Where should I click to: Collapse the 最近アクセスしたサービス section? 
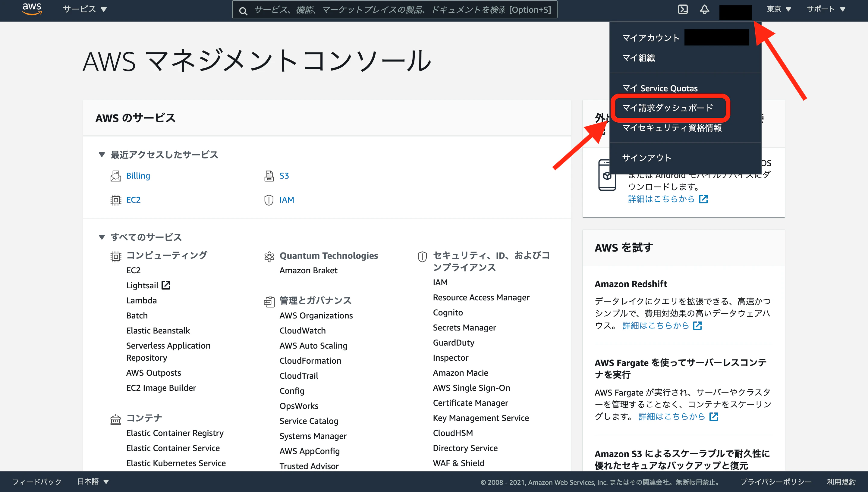click(x=102, y=155)
